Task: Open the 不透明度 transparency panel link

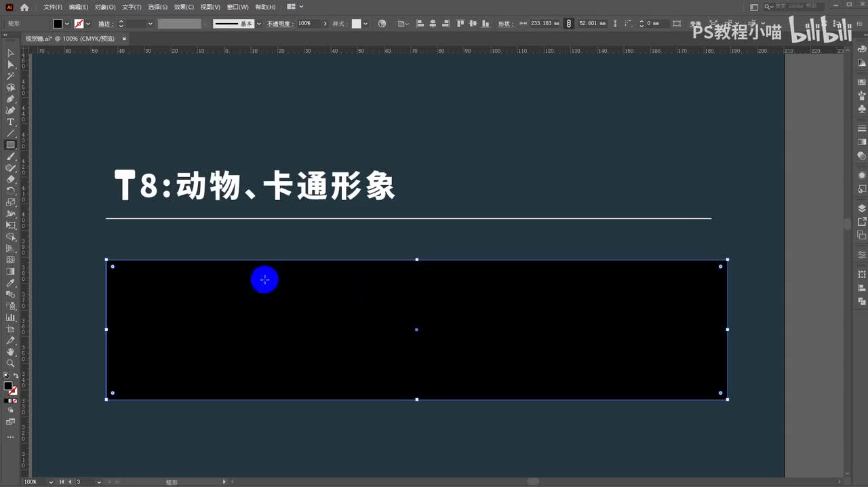Action: 279,24
